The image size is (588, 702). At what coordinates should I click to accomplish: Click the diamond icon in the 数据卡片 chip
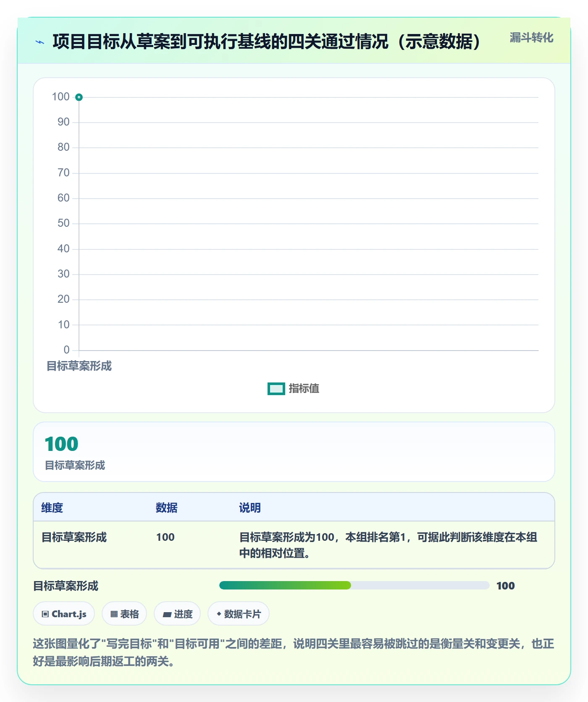[x=219, y=614]
